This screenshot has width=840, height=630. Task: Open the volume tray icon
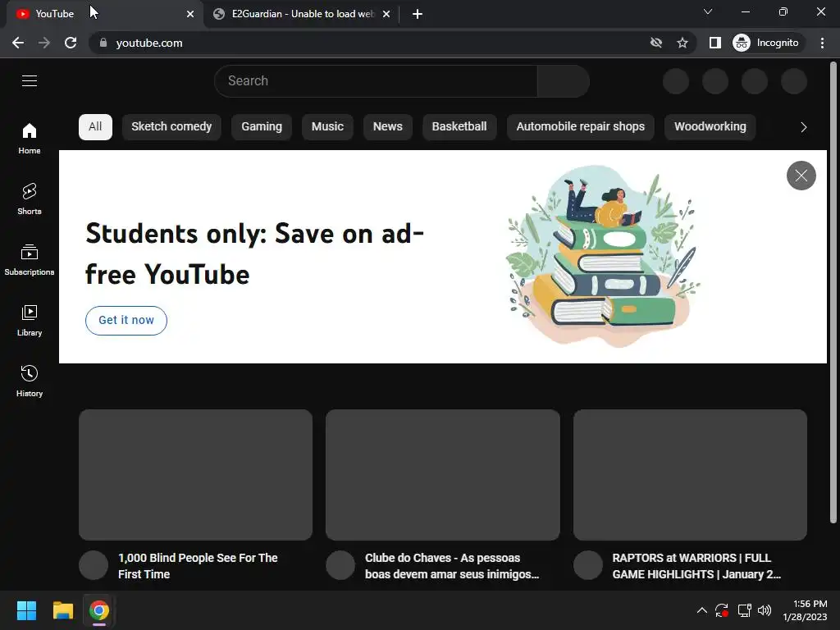pos(765,610)
